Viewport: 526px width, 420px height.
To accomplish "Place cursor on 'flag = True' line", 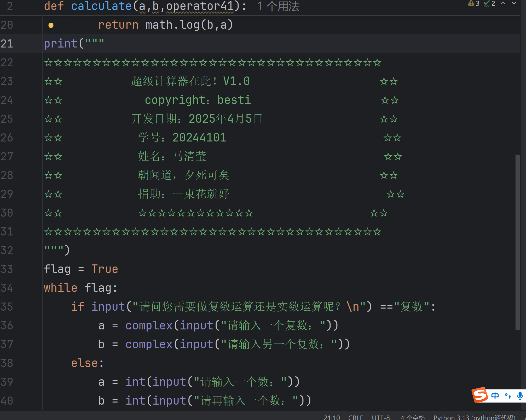I will [81, 269].
